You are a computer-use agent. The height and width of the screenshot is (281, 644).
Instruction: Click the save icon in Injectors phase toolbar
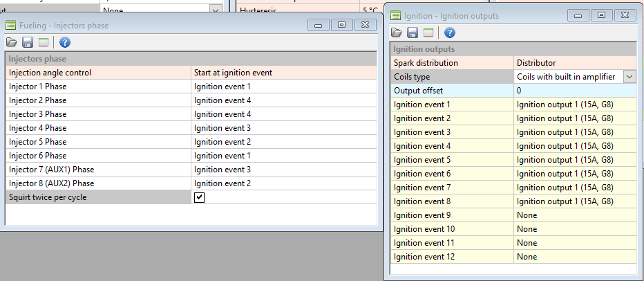coord(28,43)
